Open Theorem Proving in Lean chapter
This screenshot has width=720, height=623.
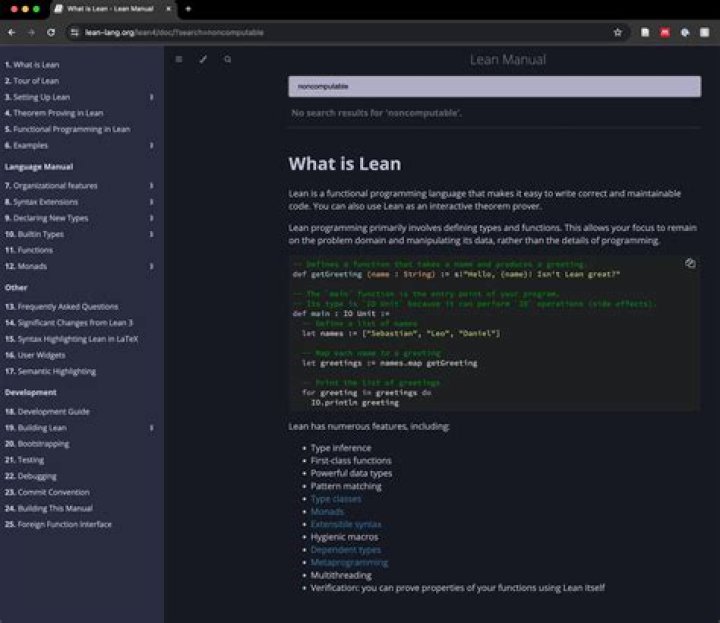click(x=54, y=113)
